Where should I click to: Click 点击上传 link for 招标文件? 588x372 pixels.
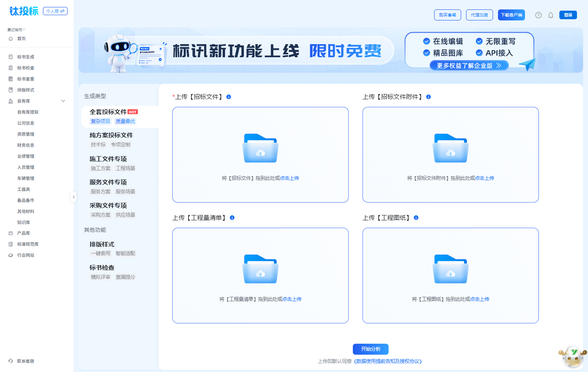290,178
